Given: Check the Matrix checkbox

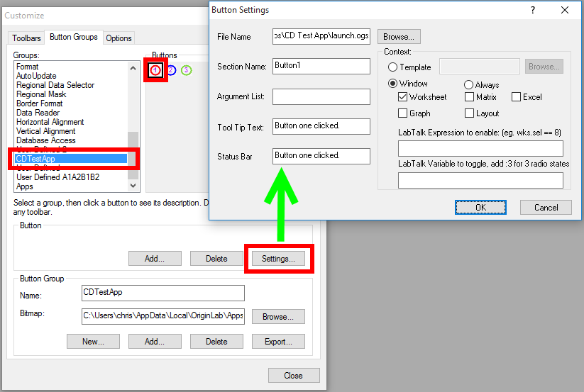Looking at the screenshot, I should [470, 97].
